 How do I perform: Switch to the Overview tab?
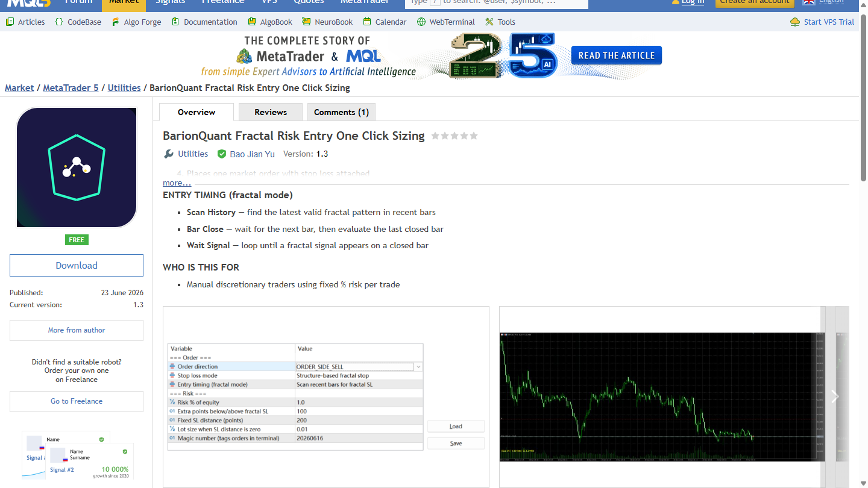(x=197, y=112)
